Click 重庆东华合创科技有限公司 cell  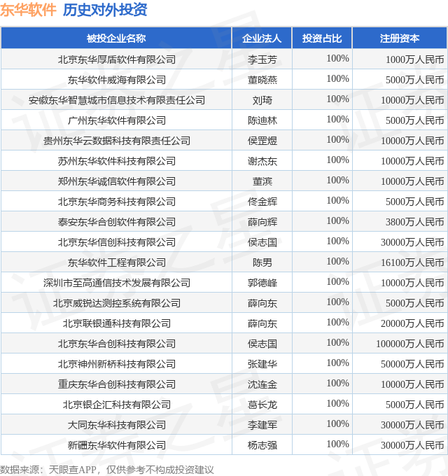click(117, 384)
